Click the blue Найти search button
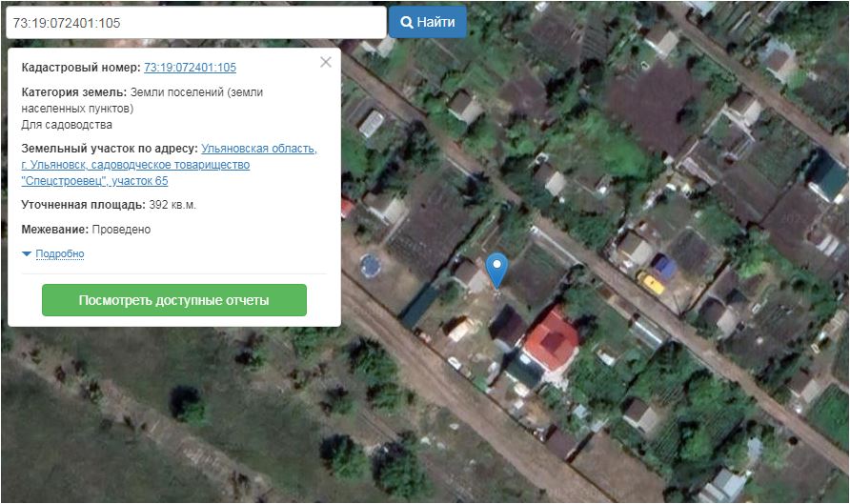The image size is (850, 504). 427,22
